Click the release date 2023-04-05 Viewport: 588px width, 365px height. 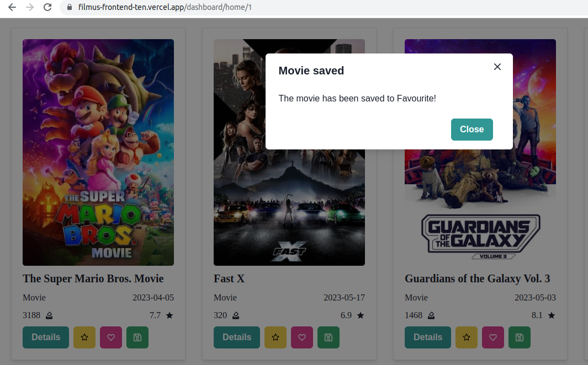pyautogui.click(x=153, y=298)
